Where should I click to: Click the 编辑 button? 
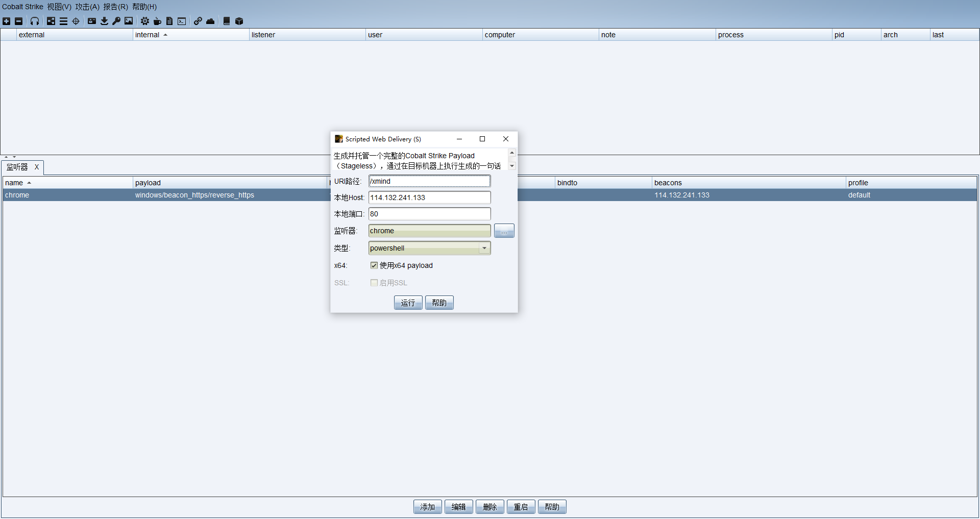click(459, 507)
